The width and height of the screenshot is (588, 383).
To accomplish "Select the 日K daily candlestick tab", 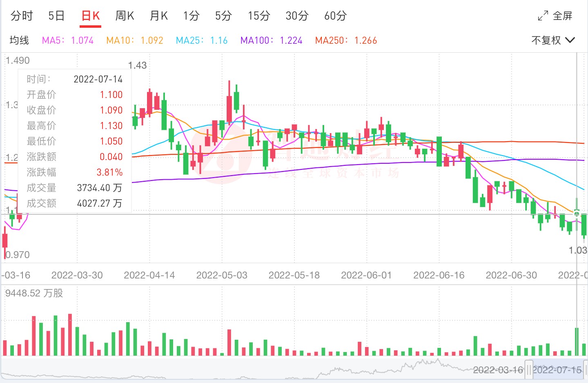I will click(x=90, y=16).
